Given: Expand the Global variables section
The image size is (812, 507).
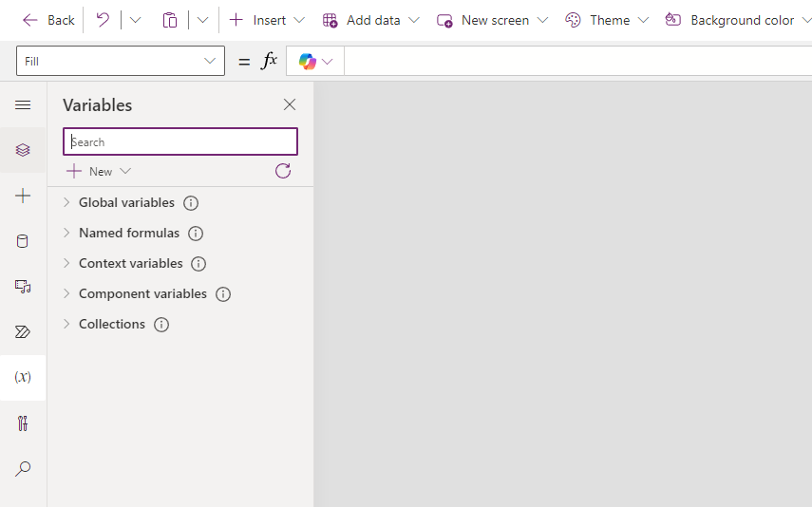Looking at the screenshot, I should (x=66, y=202).
